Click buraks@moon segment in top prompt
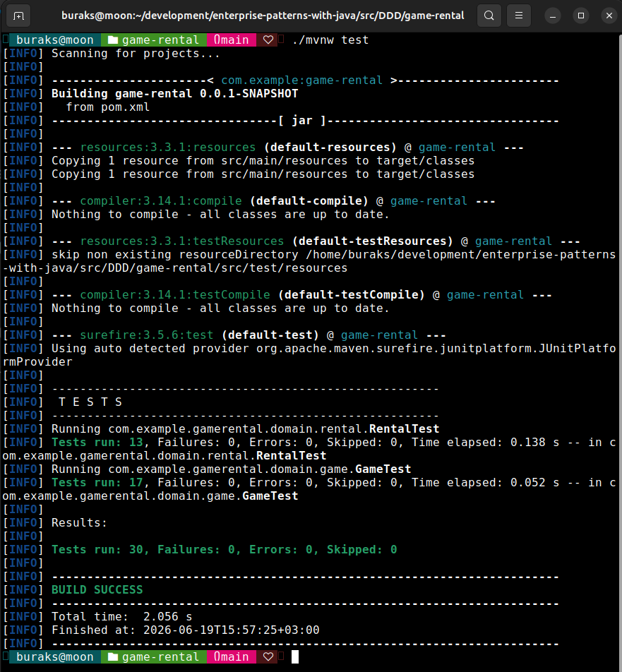This screenshot has width=622, height=672. 55,40
